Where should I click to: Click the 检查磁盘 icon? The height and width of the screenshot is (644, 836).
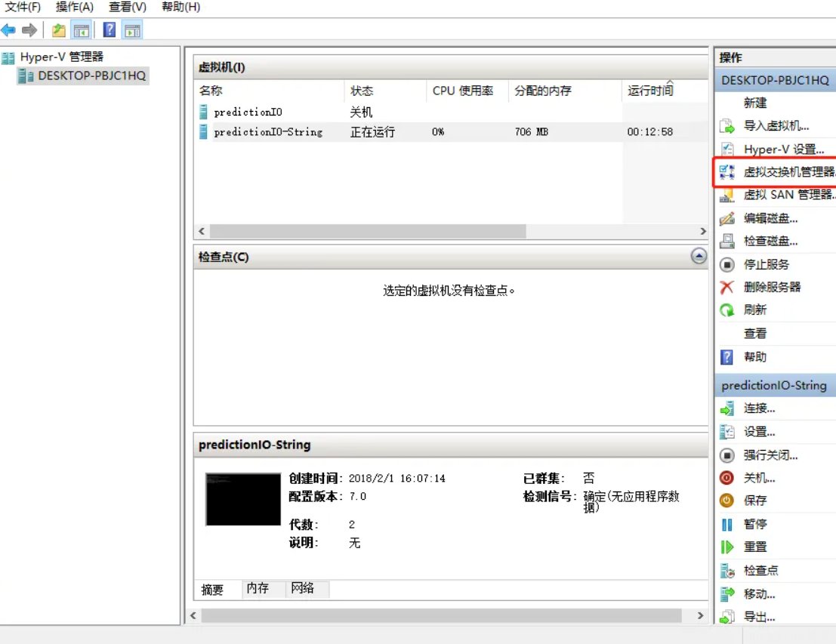click(726, 241)
